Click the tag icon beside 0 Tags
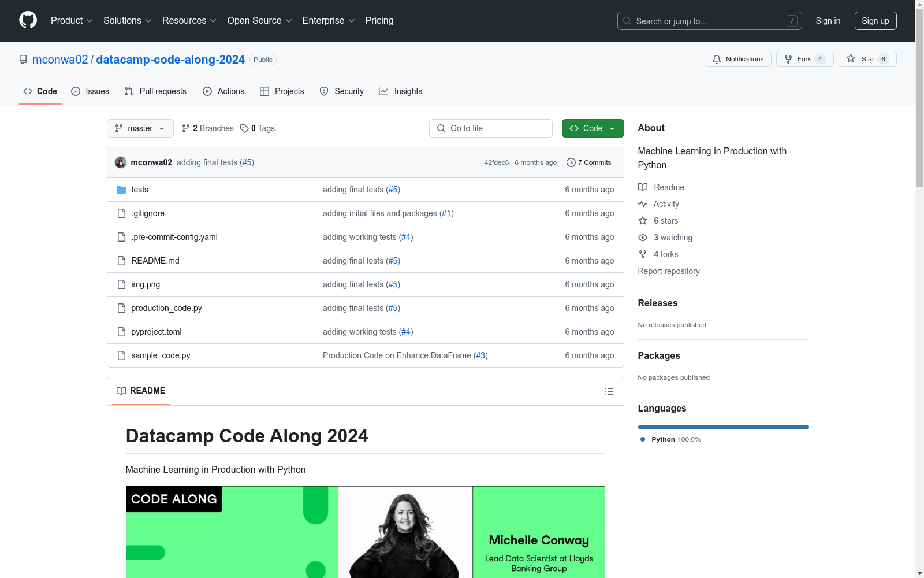The width and height of the screenshot is (924, 578). tap(244, 128)
